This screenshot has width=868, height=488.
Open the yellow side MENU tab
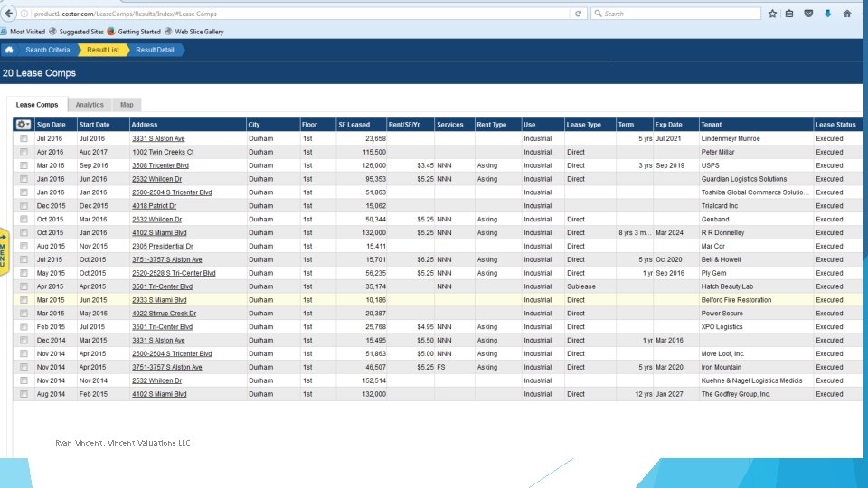pos(4,252)
